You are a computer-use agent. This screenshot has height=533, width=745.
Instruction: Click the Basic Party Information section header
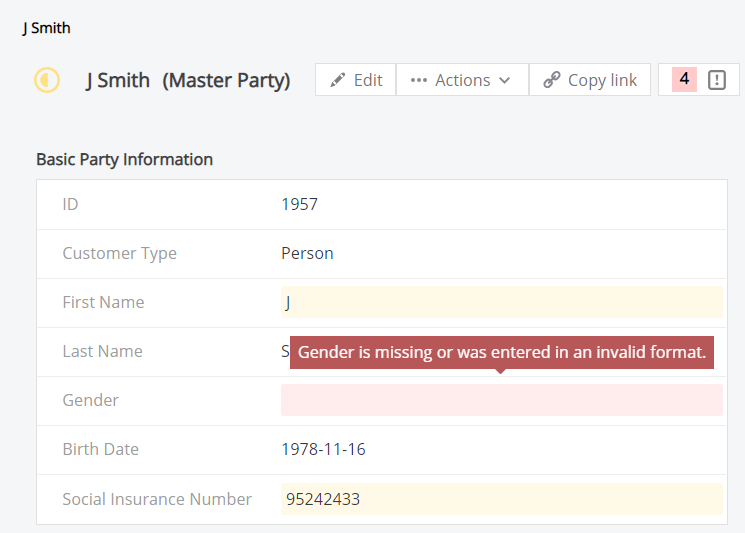124,159
